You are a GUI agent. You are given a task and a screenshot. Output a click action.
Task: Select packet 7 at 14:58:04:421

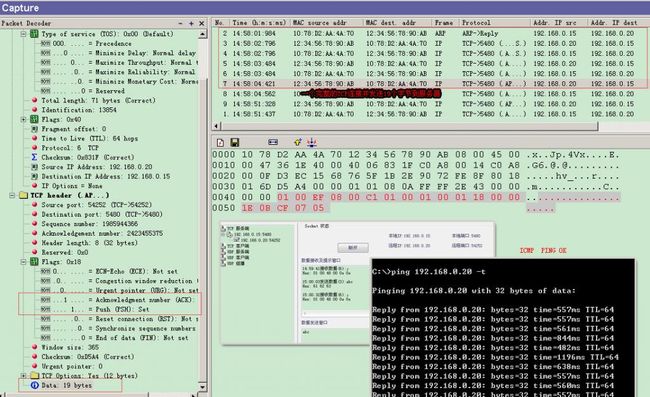click(431, 84)
